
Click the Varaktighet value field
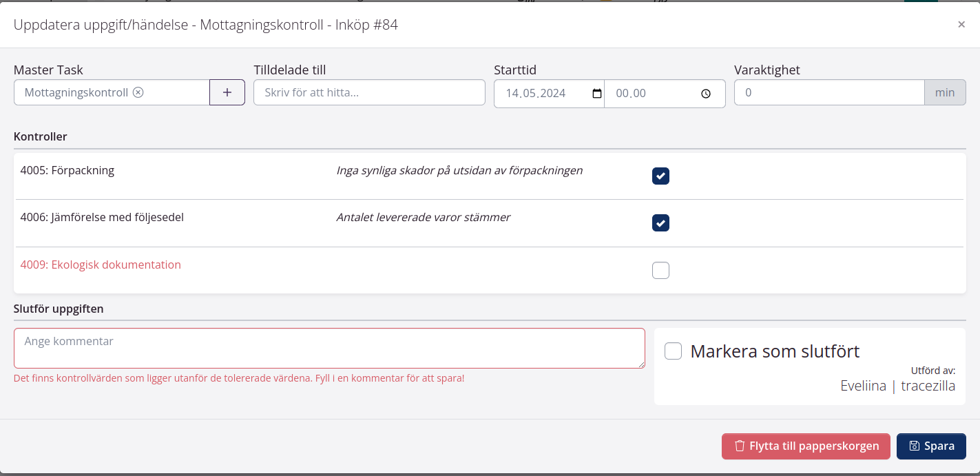click(x=828, y=92)
